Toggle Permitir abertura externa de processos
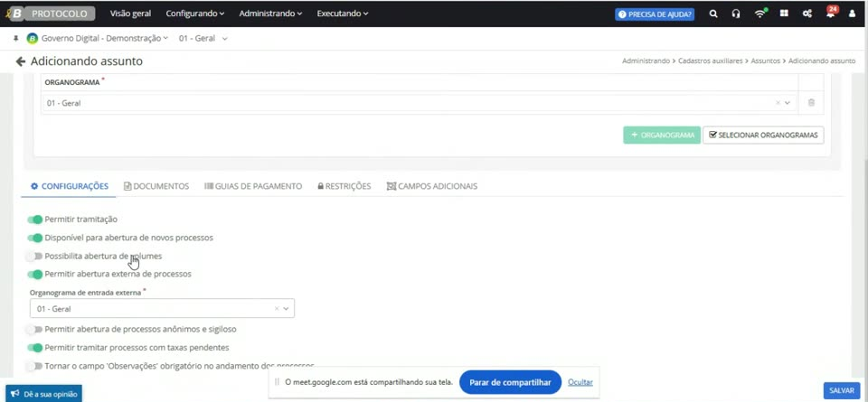Viewport: 868px width, 402px height. click(x=35, y=275)
